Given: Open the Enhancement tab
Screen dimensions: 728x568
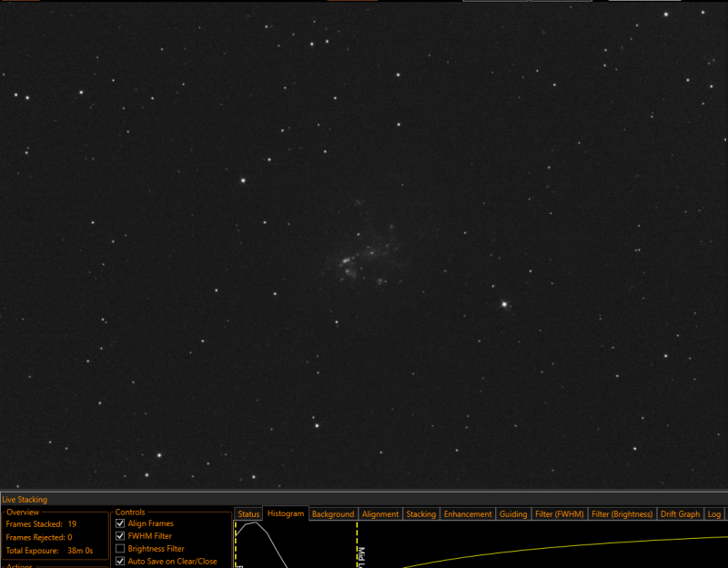Looking at the screenshot, I should (x=468, y=514).
